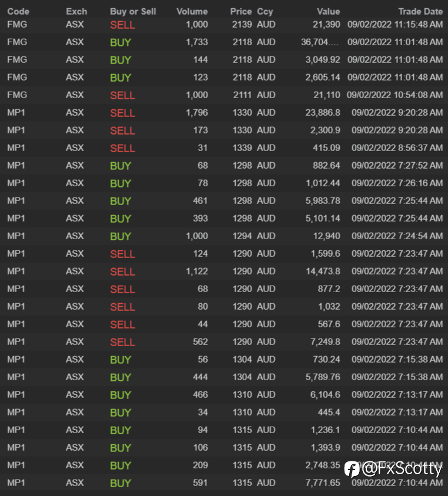Click the price cell 1294
This screenshot has height=496, width=448.
pyautogui.click(x=242, y=236)
